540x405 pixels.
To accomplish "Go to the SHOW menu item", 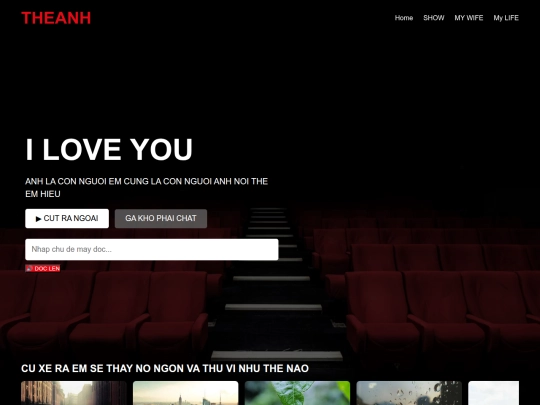I will (434, 18).
